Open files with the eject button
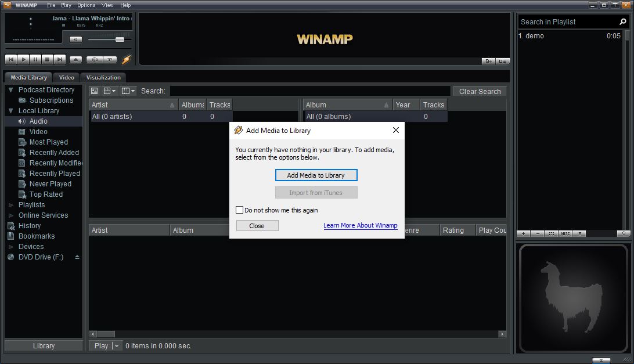634x364 pixels. coord(75,59)
